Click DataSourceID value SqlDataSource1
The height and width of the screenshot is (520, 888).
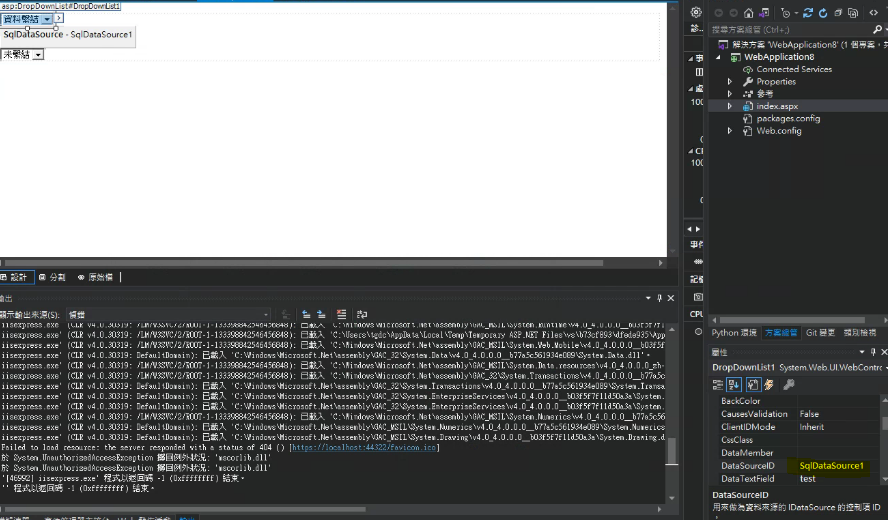(x=831, y=466)
